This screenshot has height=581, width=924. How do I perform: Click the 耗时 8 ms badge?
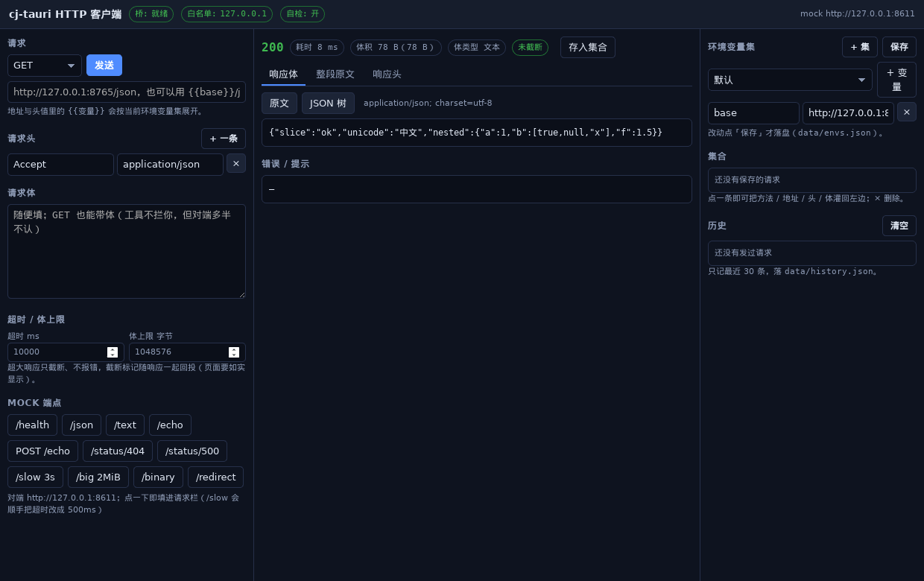(x=317, y=48)
